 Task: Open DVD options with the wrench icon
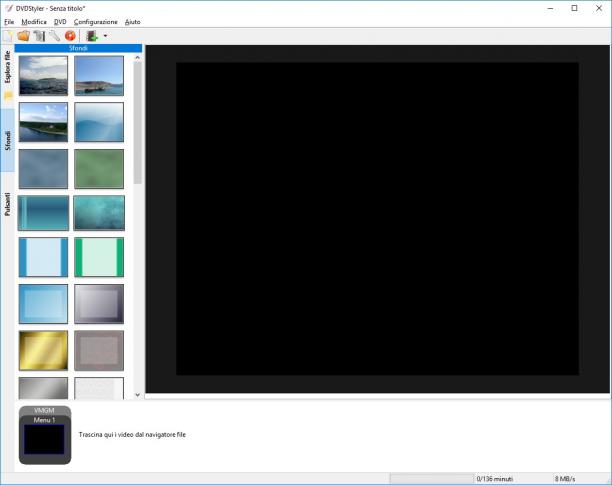pos(55,36)
